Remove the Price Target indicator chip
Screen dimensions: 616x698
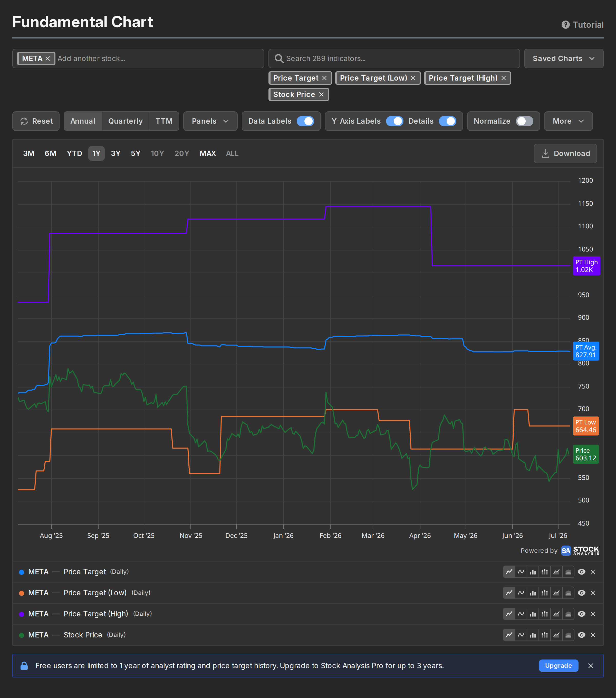[324, 78]
